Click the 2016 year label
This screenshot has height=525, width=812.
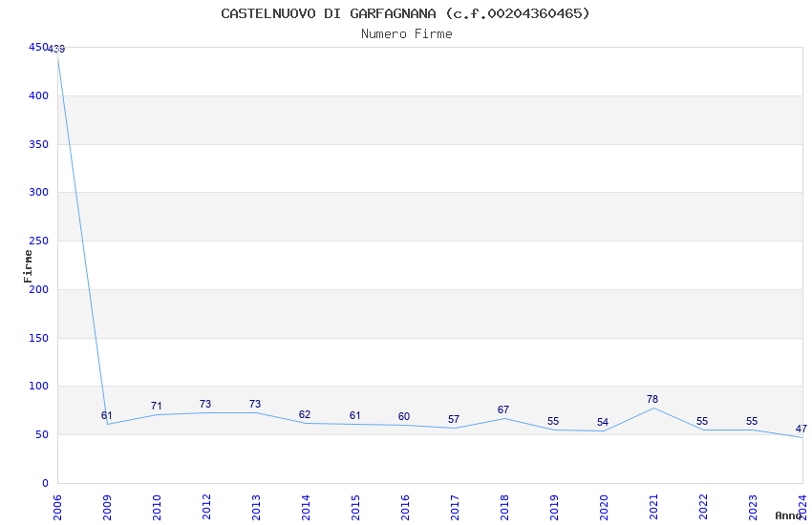405,507
